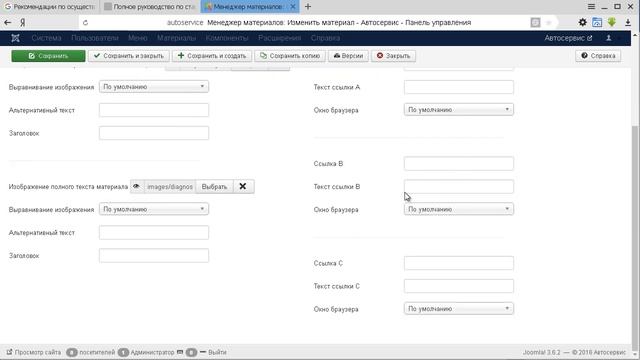Click Выбрать to choose full text image

(x=214, y=187)
